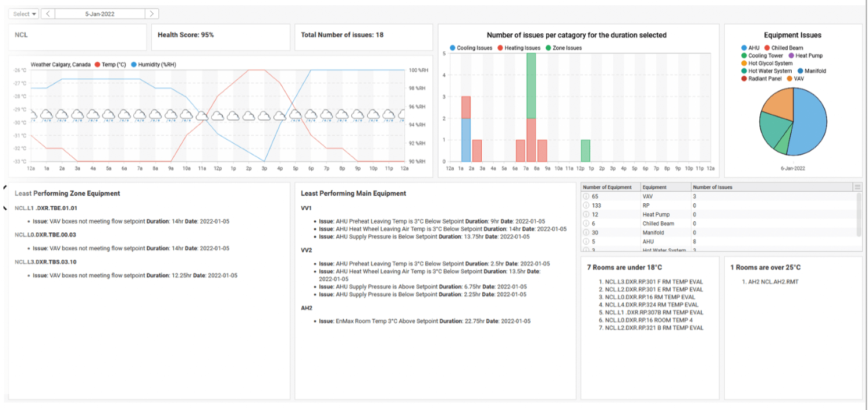This screenshot has width=868, height=410.
Task: Click the info icon in the Chilled Beam row
Action: (586, 224)
